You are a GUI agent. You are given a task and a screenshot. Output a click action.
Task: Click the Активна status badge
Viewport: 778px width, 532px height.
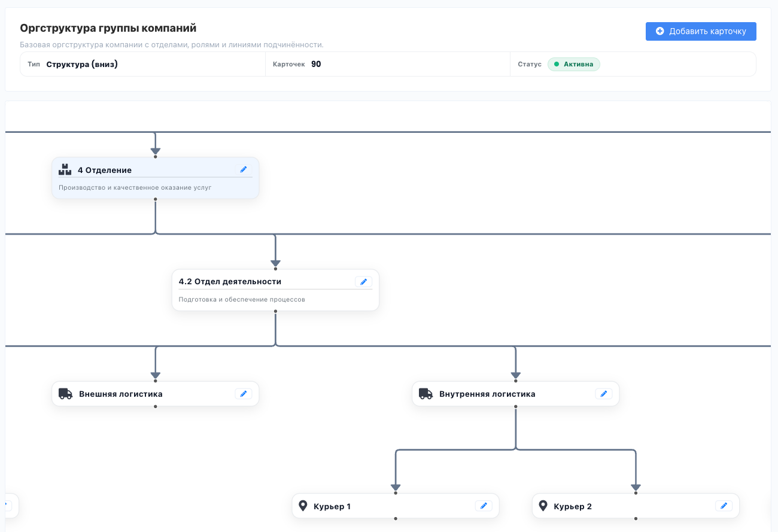click(x=574, y=64)
